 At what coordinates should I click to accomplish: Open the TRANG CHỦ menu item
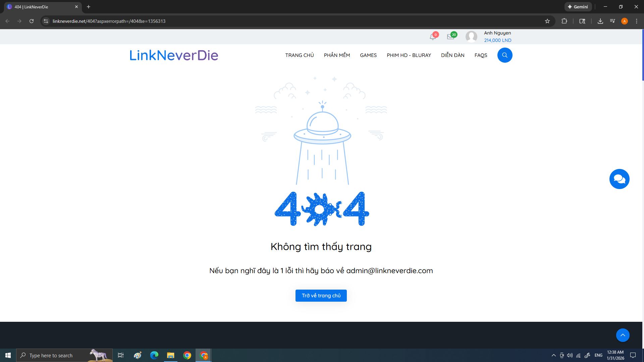[x=300, y=55]
